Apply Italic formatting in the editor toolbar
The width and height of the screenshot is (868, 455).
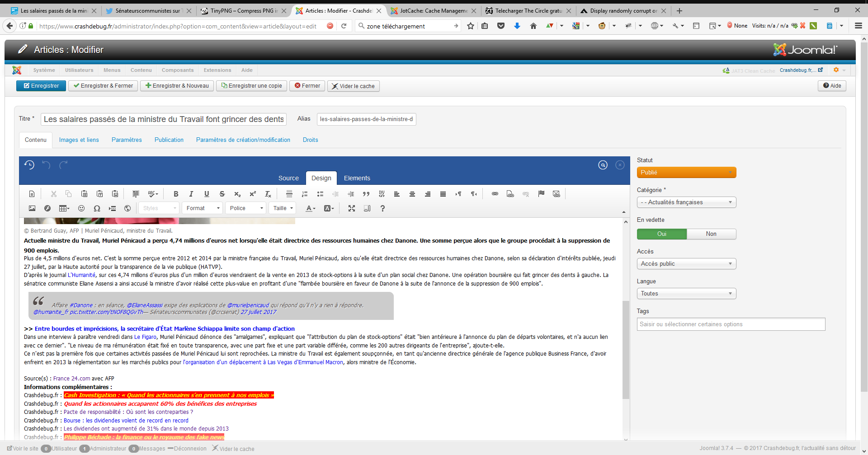[191, 194]
